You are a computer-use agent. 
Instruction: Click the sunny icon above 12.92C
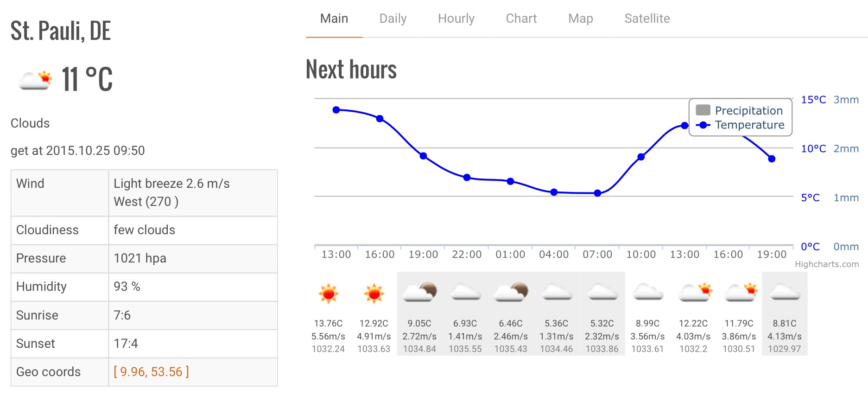point(374,294)
